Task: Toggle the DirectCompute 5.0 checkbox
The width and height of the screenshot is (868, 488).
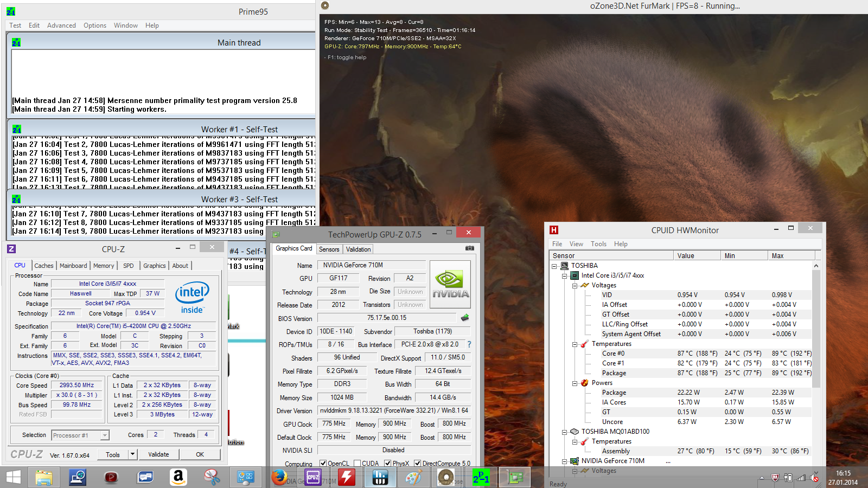Action: tap(418, 463)
